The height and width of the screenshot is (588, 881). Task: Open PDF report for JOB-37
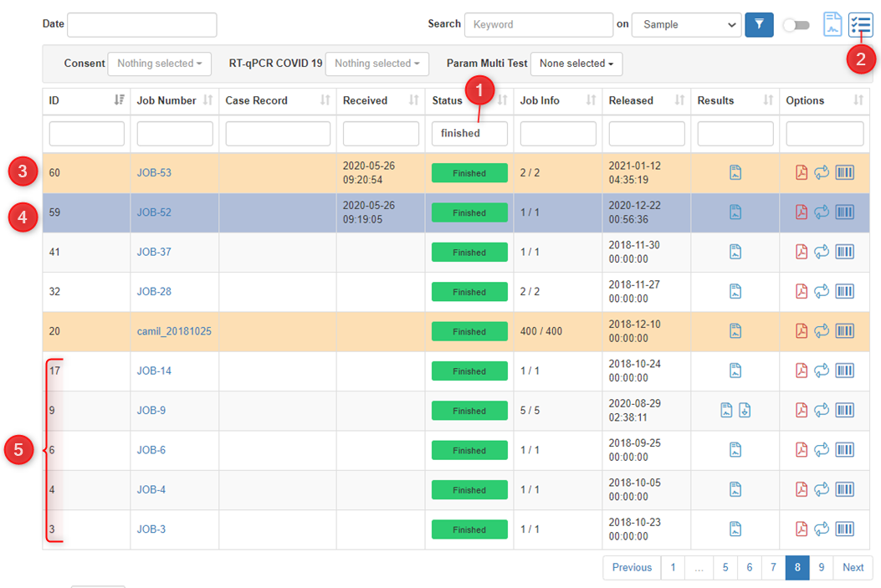(x=802, y=252)
